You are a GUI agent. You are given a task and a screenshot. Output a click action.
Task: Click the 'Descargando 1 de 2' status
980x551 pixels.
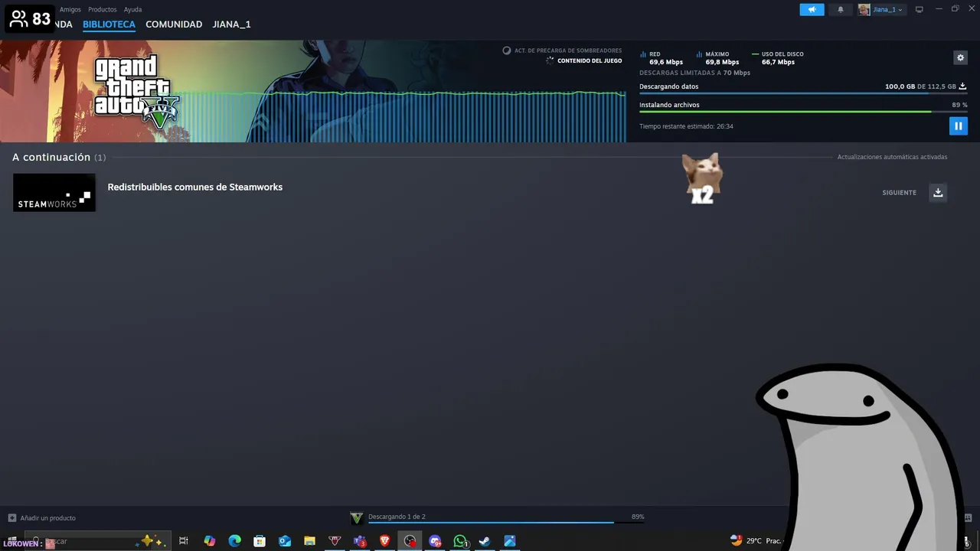[x=397, y=517]
